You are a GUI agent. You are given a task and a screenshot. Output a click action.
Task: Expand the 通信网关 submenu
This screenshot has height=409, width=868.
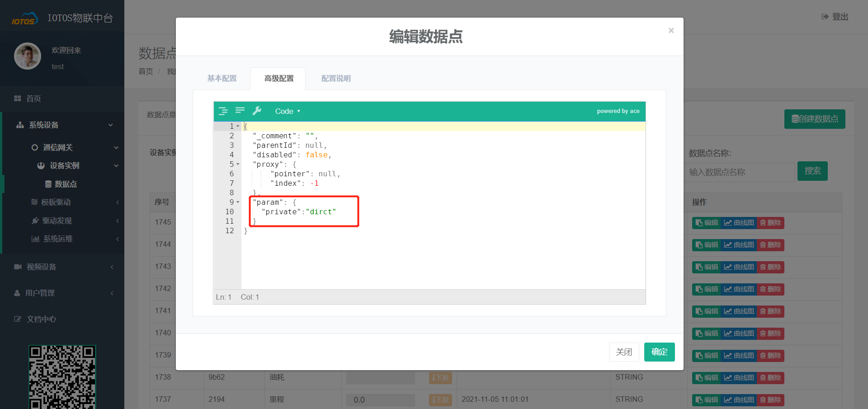(x=62, y=147)
